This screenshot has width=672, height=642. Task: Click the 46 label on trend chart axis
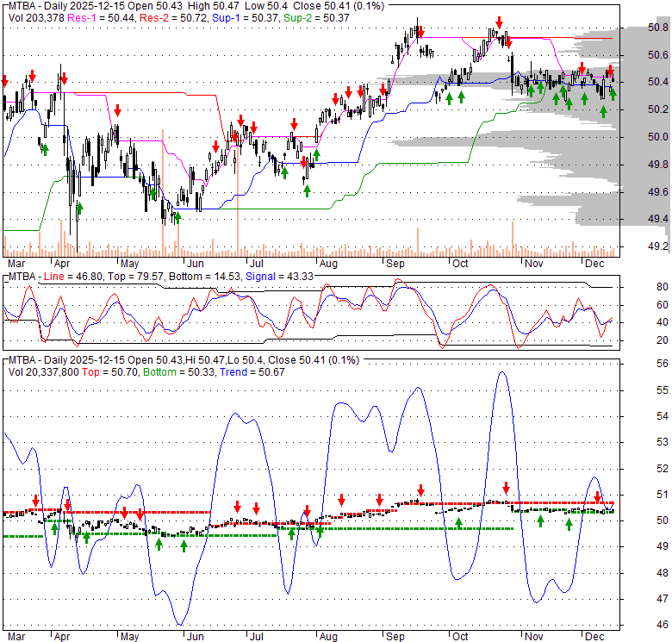click(x=663, y=625)
